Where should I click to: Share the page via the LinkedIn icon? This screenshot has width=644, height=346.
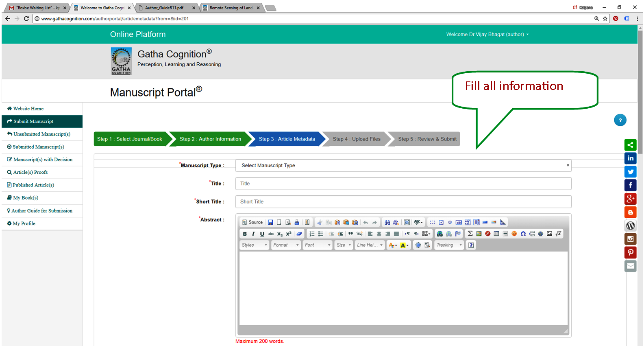630,158
